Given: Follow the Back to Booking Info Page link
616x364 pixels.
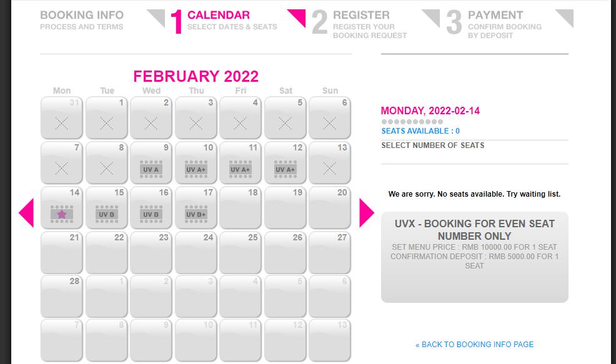Looking at the screenshot, I should point(475,345).
